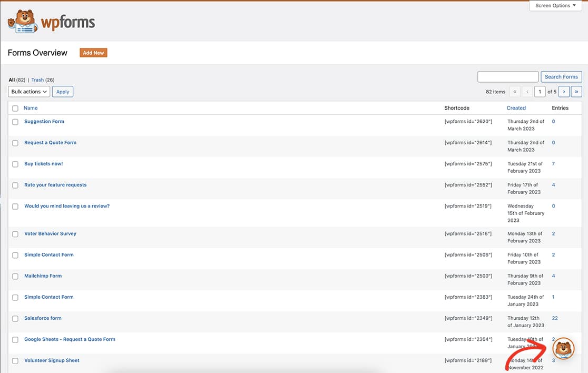Screen dimensions: 588x373
Task: Check the Request a Quote Form checkbox
Action: point(15,143)
